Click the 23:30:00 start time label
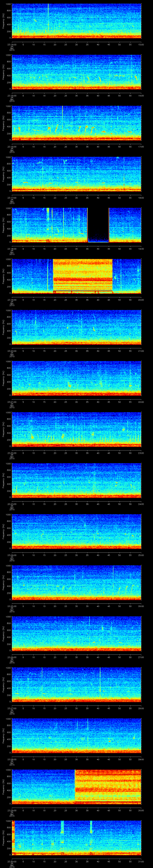Image resolution: width=153 pixels, height=868 pixels. click(x=12, y=861)
